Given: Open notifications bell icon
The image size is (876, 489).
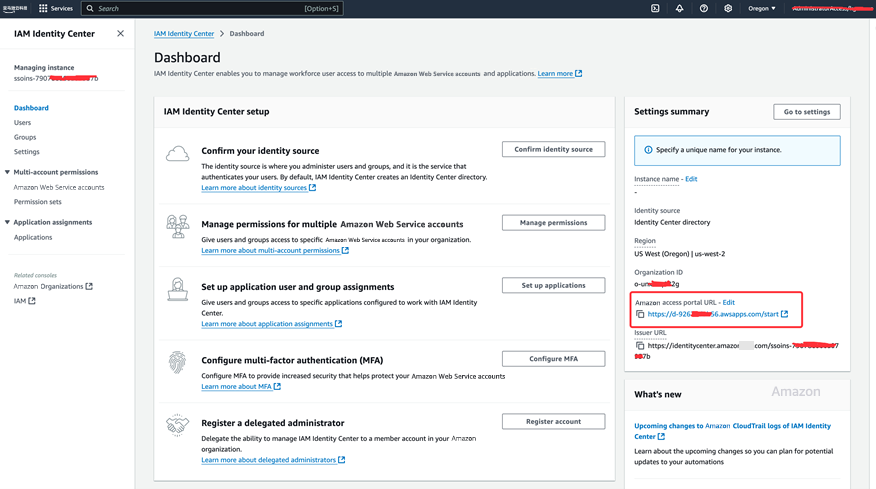Looking at the screenshot, I should [x=679, y=8].
